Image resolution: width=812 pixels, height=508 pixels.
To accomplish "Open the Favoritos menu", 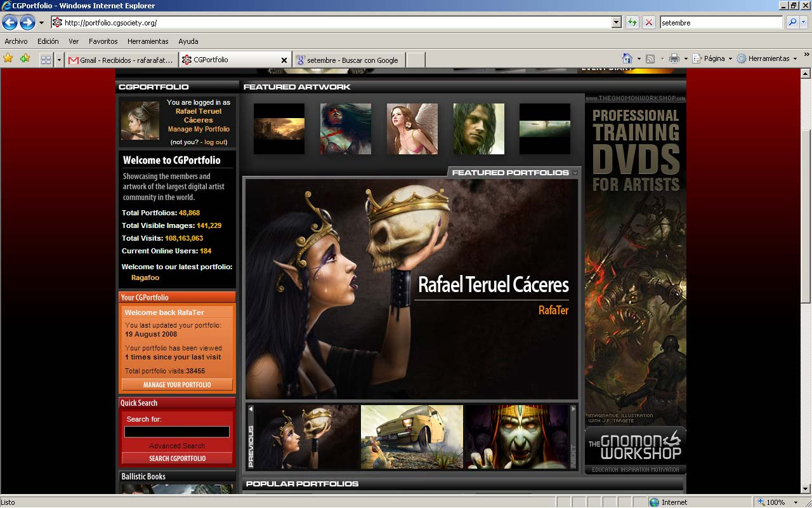I will click(x=103, y=41).
